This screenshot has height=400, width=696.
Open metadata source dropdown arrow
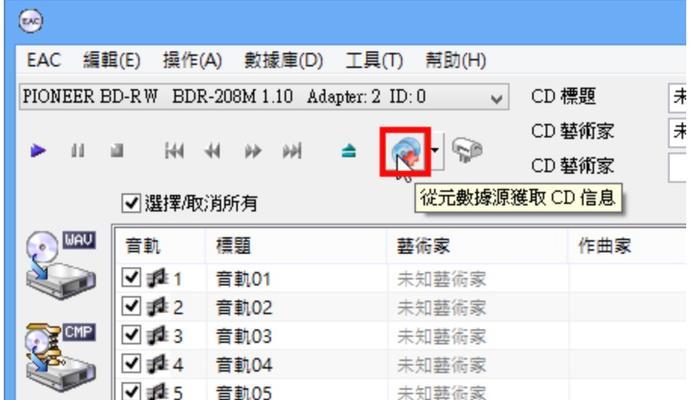435,151
